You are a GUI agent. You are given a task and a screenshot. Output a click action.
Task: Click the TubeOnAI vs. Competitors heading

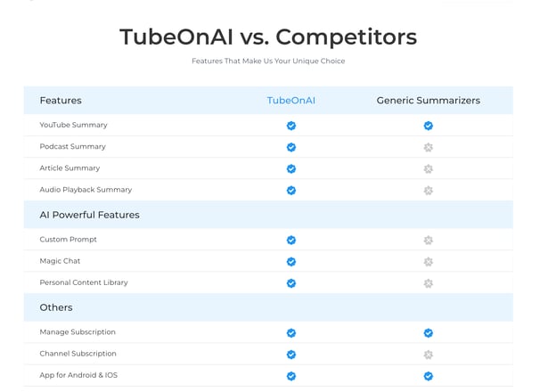pos(268,37)
